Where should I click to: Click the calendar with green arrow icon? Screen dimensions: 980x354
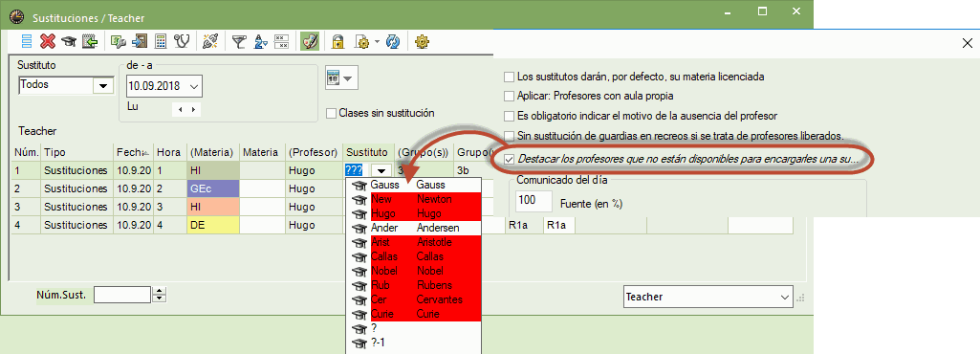[x=89, y=41]
